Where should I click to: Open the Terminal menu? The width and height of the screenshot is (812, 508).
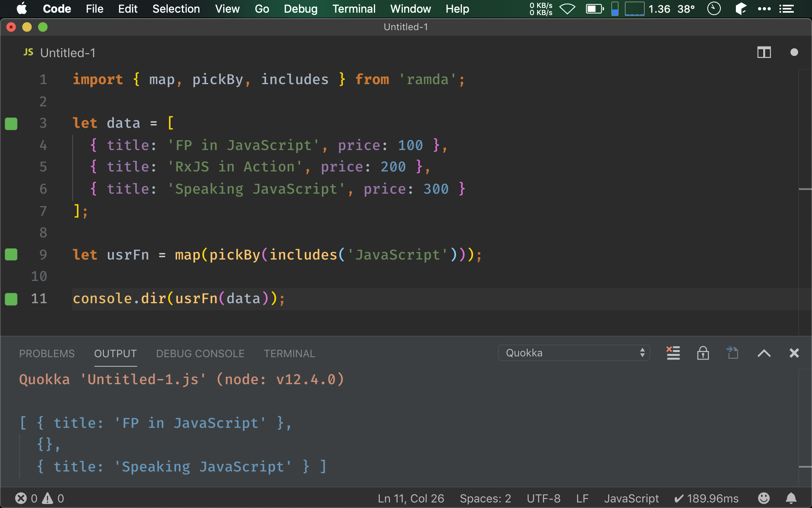tap(354, 9)
